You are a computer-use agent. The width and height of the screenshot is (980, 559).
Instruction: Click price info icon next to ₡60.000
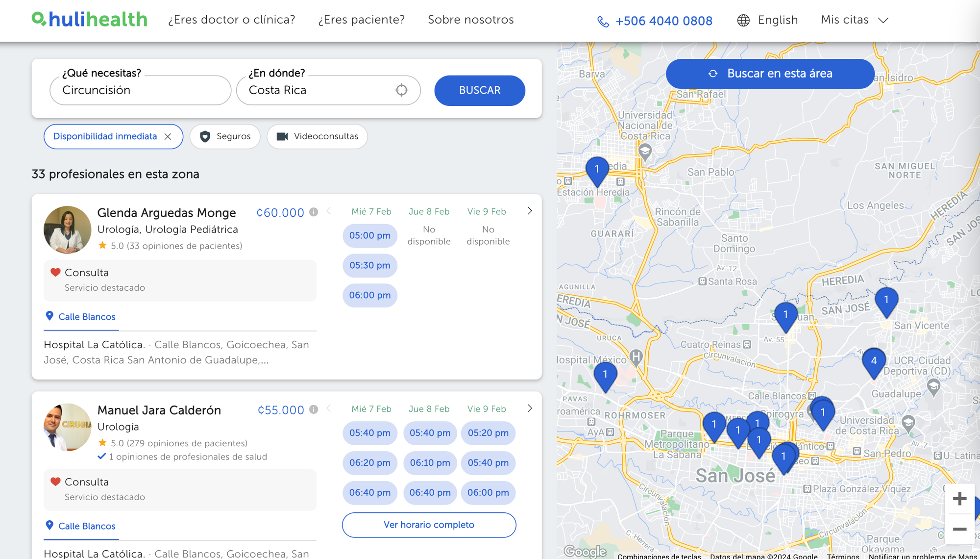point(314,212)
